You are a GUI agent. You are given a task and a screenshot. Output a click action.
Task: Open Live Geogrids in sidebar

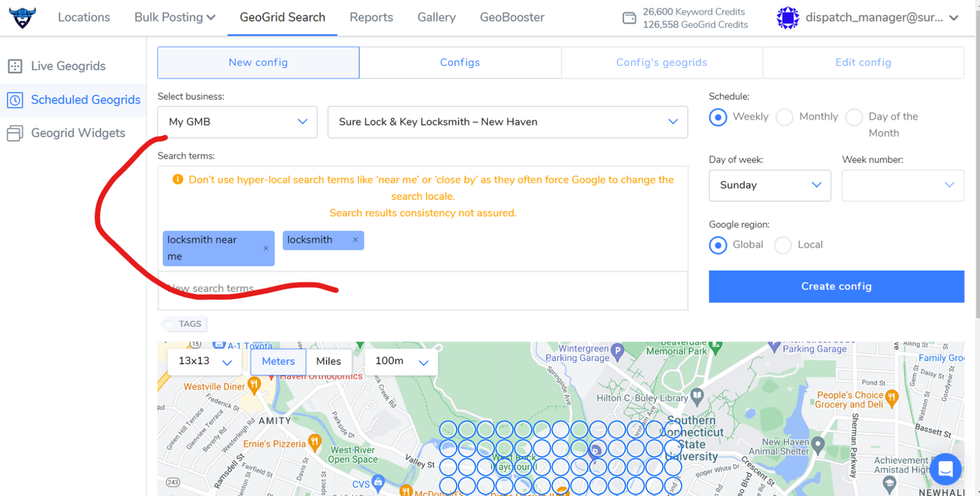[x=68, y=66]
